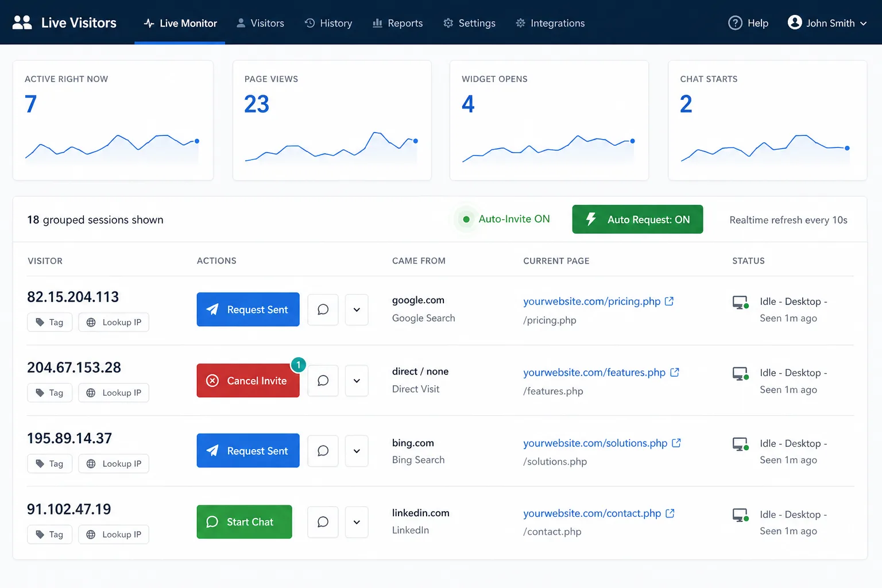
Task: Toggle the Auto Request: ON button
Action: point(637,219)
